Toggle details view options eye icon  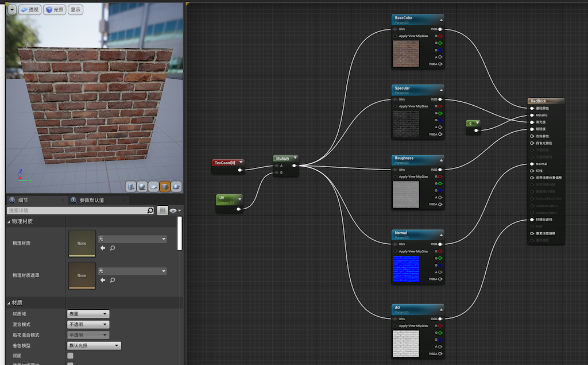click(x=175, y=211)
